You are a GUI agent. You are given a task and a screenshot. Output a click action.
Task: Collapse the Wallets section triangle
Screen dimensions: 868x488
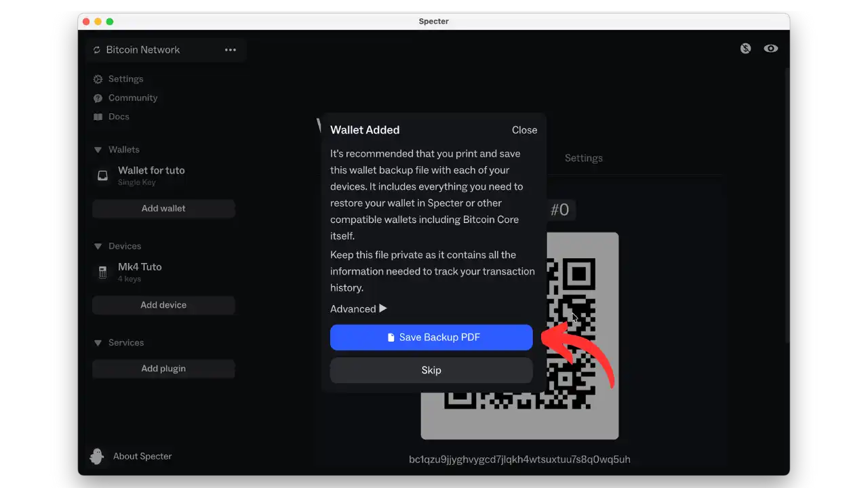(x=98, y=150)
